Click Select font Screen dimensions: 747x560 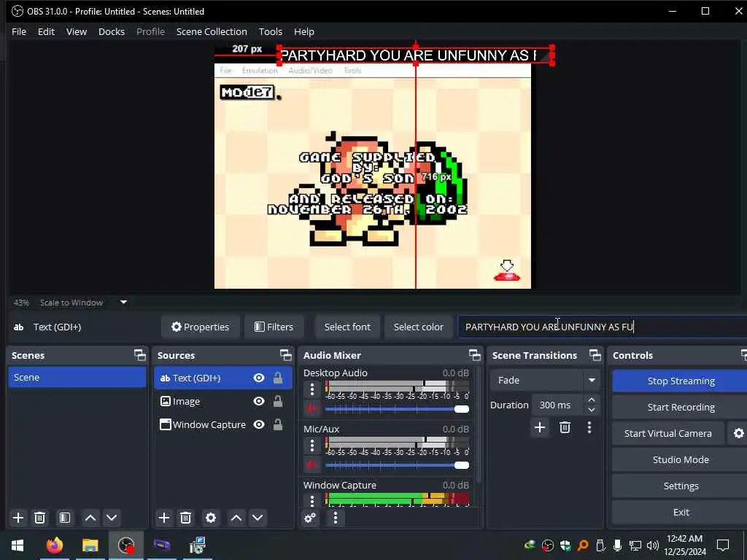347,327
